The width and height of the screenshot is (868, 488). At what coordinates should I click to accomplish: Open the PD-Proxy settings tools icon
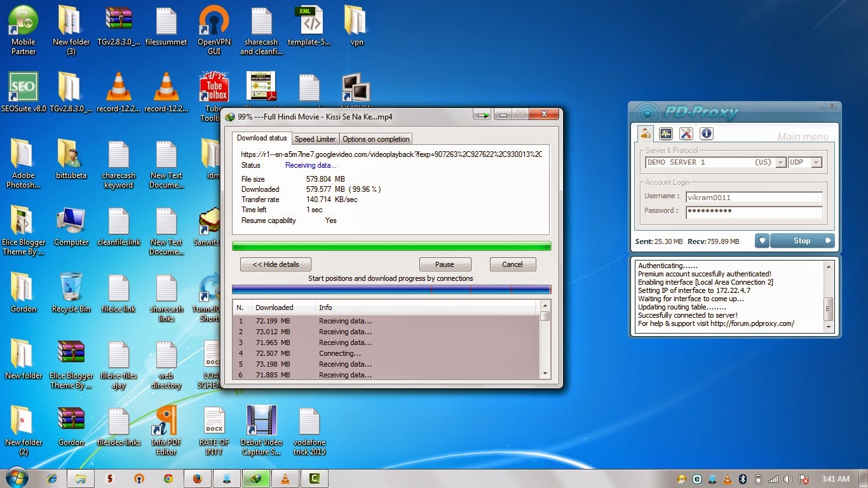686,133
